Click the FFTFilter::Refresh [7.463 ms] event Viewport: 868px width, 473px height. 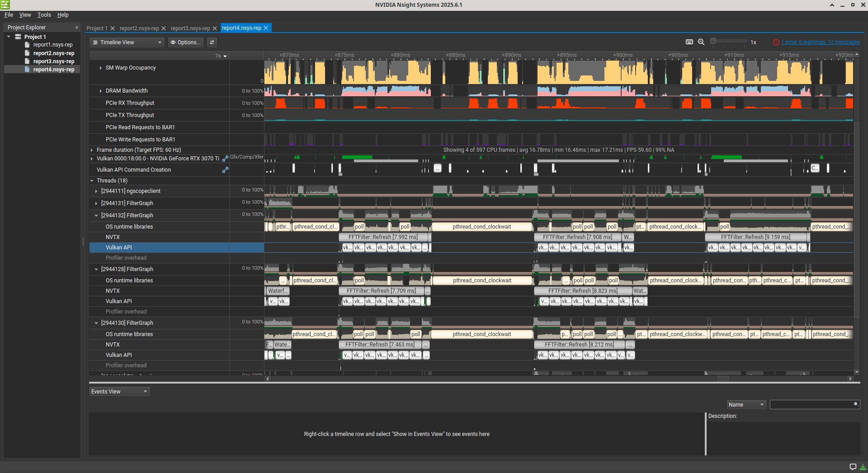click(380, 345)
